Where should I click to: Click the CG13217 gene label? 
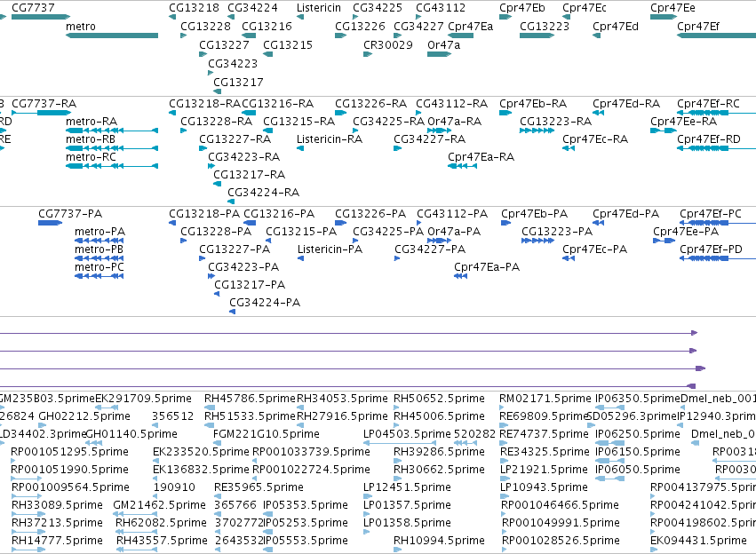pos(238,83)
